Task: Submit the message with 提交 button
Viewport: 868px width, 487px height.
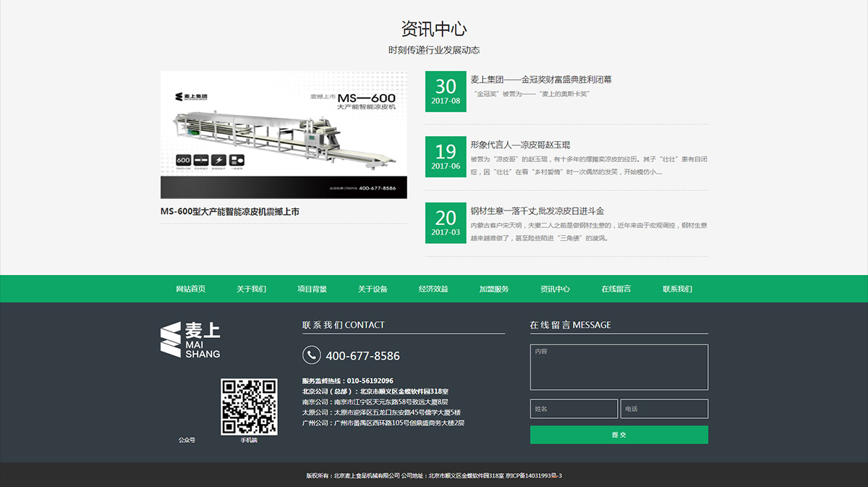Action: 619,435
